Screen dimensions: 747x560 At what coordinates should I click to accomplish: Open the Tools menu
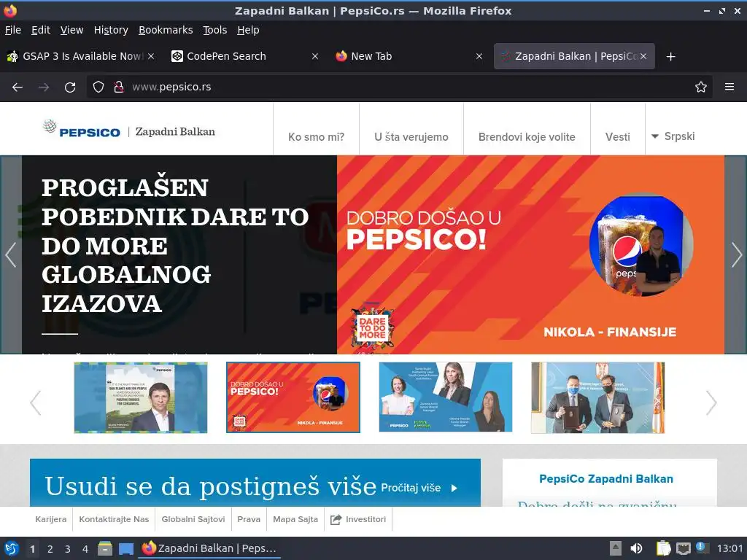tap(215, 30)
